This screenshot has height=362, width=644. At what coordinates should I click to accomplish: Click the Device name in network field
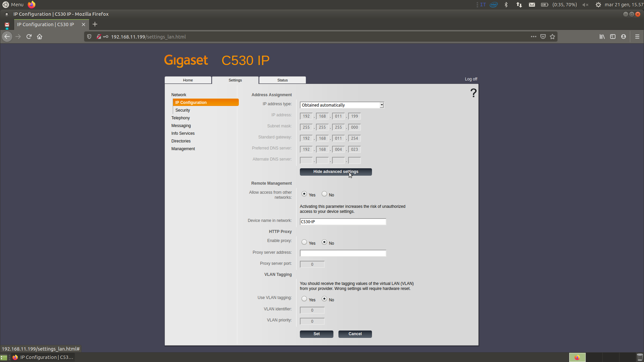point(343,222)
